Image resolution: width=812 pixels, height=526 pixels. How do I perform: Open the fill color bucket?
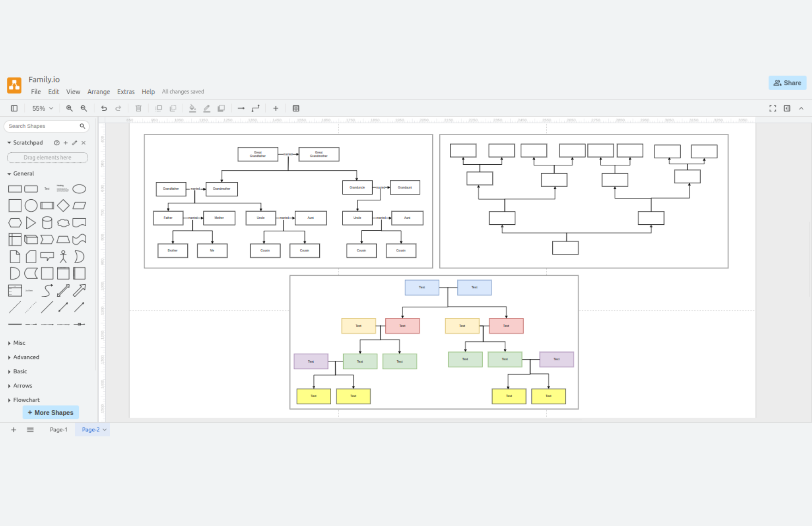pyautogui.click(x=192, y=108)
